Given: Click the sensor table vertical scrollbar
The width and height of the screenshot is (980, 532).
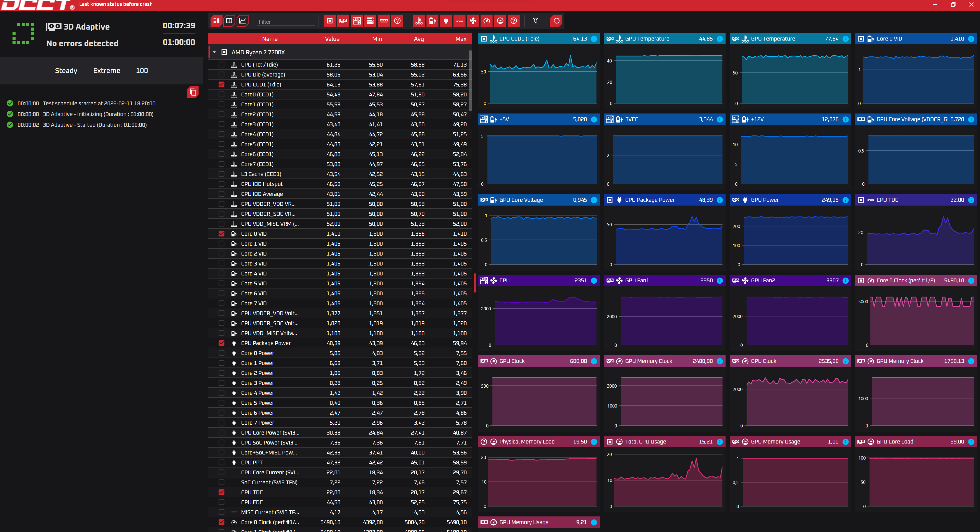Looking at the screenshot, I should (x=471, y=81).
